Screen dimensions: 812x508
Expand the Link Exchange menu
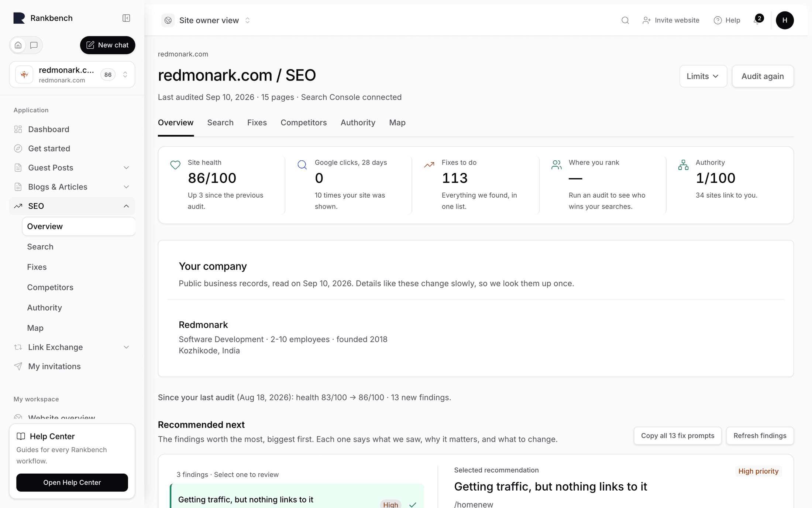click(72, 347)
